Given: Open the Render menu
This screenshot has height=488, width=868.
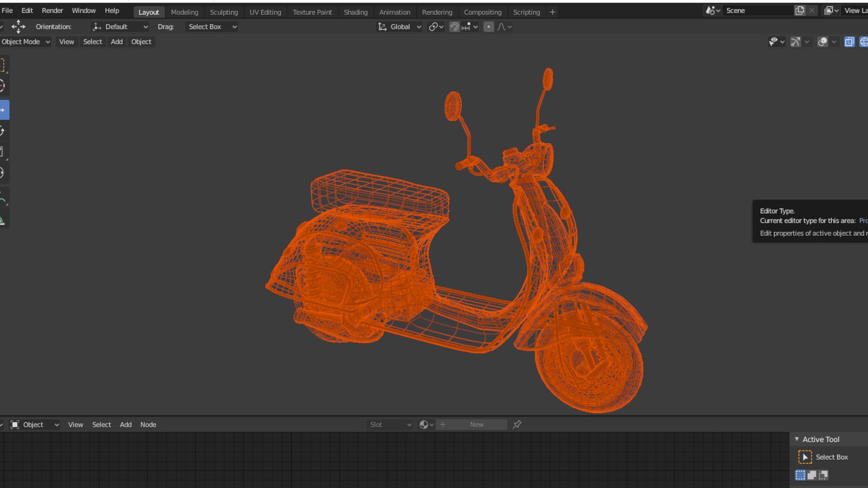Looking at the screenshot, I should pos(52,10).
